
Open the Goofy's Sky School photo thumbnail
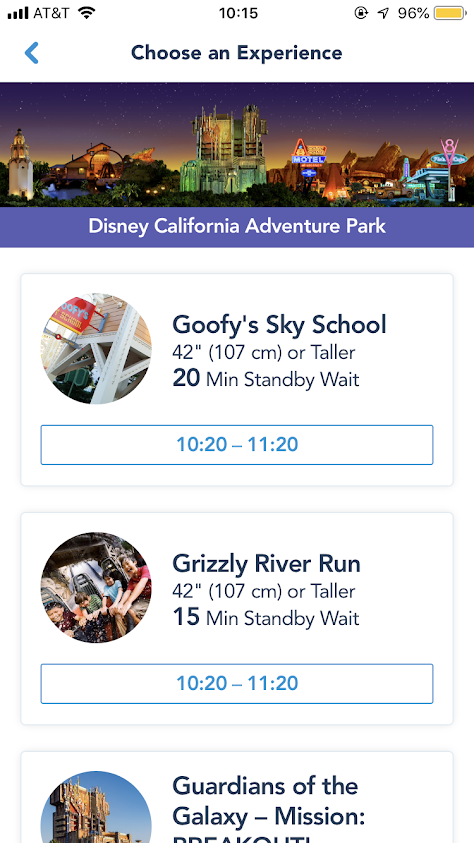click(x=96, y=348)
